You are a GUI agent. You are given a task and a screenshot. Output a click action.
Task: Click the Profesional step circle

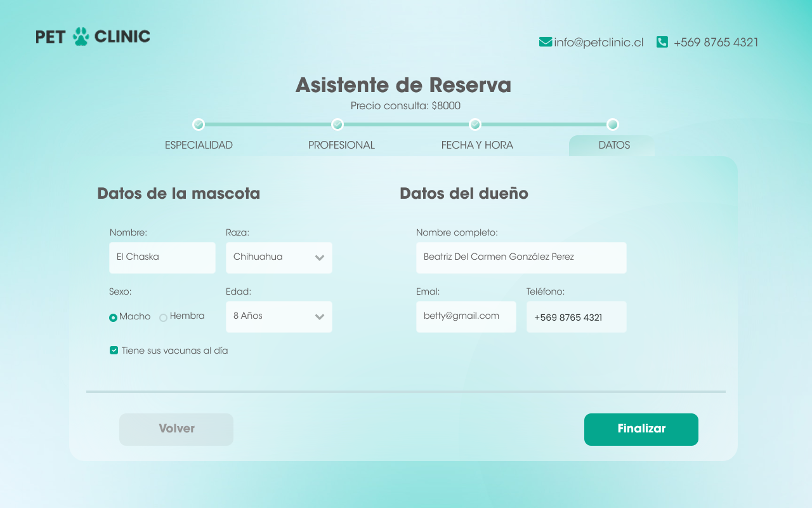337,124
